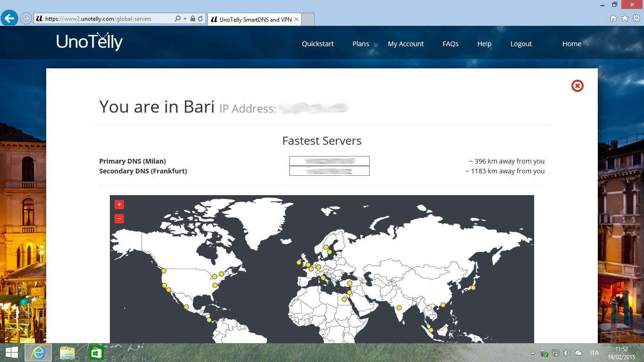
Task: Click '~ 396 km away from you' text
Action: coord(507,161)
